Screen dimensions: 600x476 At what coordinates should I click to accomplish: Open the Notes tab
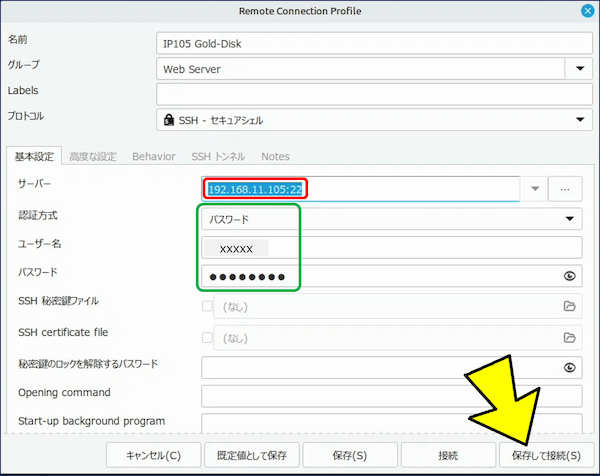coord(275,156)
